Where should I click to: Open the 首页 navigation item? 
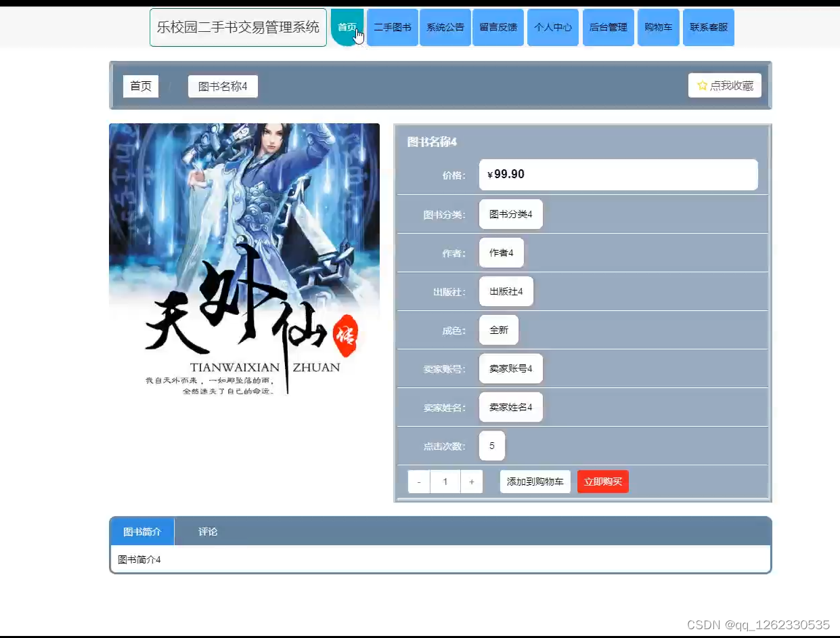pyautogui.click(x=347, y=27)
